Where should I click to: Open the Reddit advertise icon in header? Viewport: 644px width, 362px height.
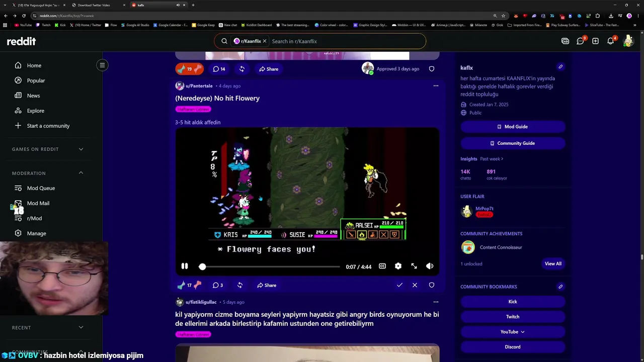565,41
